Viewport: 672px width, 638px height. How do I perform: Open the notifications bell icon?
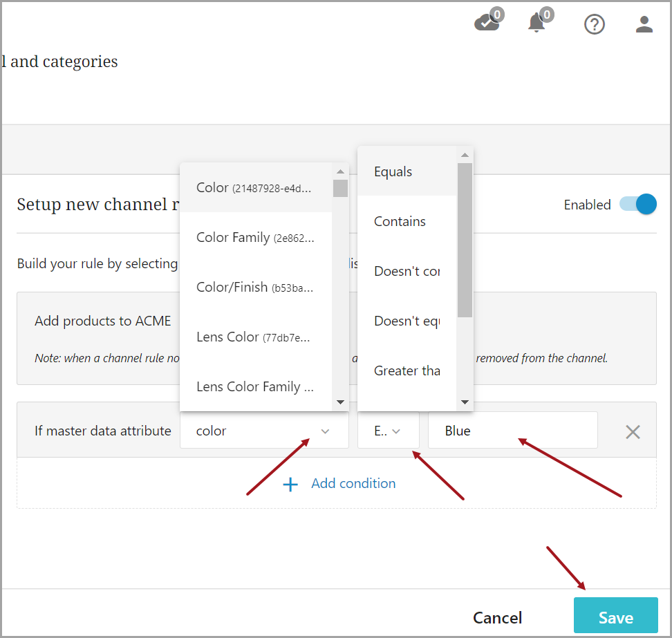coord(536,24)
